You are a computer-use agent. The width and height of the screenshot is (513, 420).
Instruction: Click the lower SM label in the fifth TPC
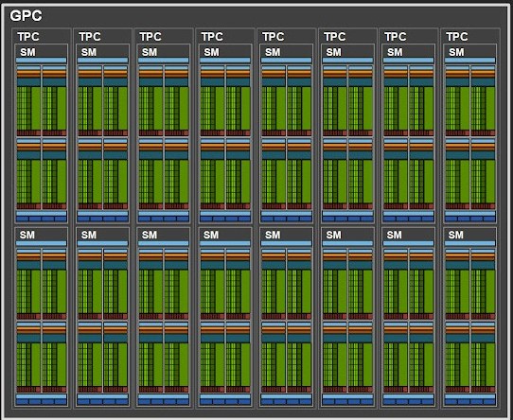[x=273, y=235]
